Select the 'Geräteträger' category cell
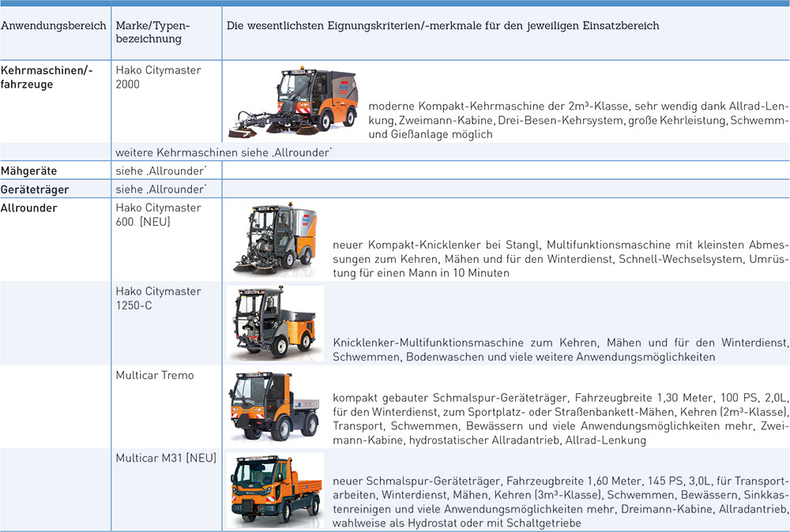This screenshot has height=532, width=790. click(35, 189)
